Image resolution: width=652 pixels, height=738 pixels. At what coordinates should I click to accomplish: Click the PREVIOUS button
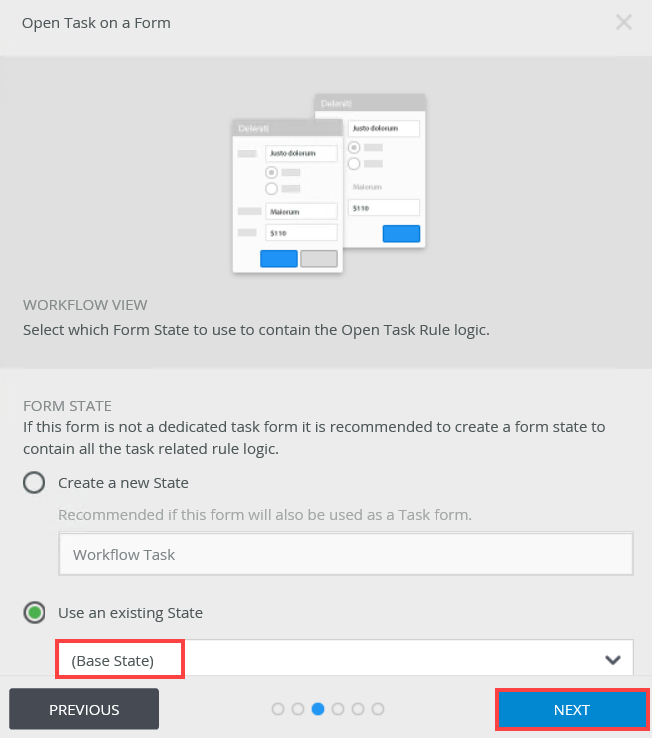pos(84,709)
